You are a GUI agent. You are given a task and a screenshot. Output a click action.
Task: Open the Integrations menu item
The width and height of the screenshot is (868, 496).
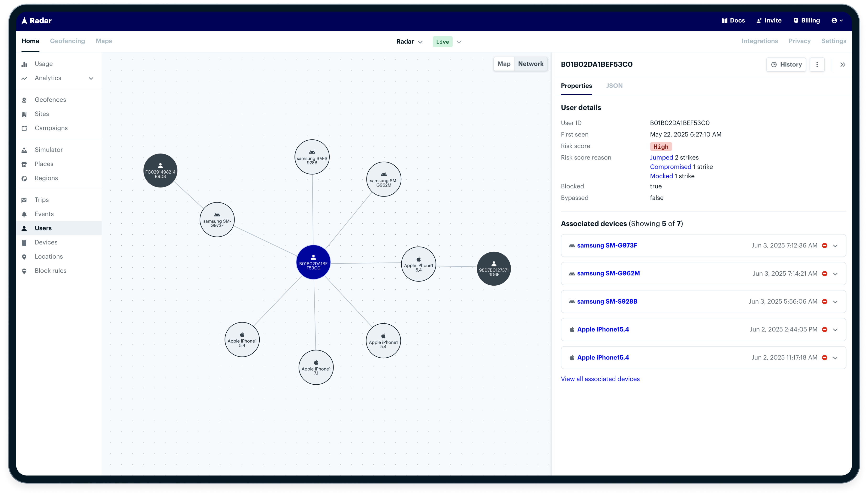click(759, 41)
